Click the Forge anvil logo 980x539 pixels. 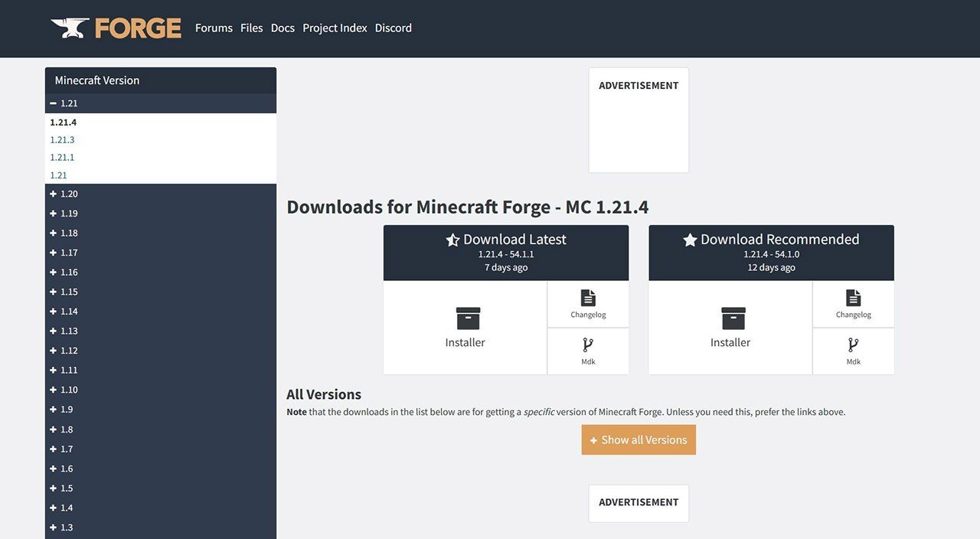click(116, 28)
